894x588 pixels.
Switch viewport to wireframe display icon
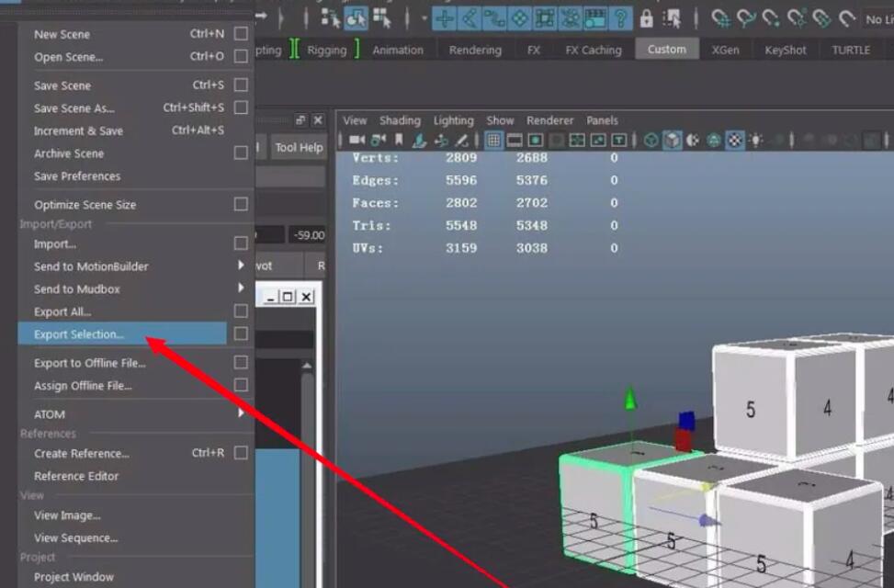coord(651,140)
